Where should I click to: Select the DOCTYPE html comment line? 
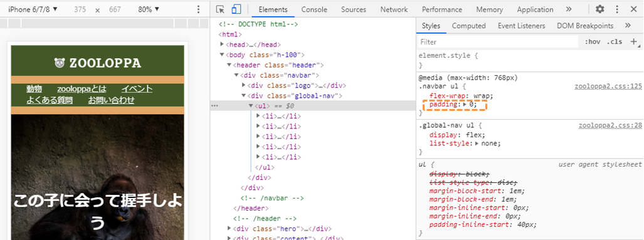pyautogui.click(x=258, y=24)
